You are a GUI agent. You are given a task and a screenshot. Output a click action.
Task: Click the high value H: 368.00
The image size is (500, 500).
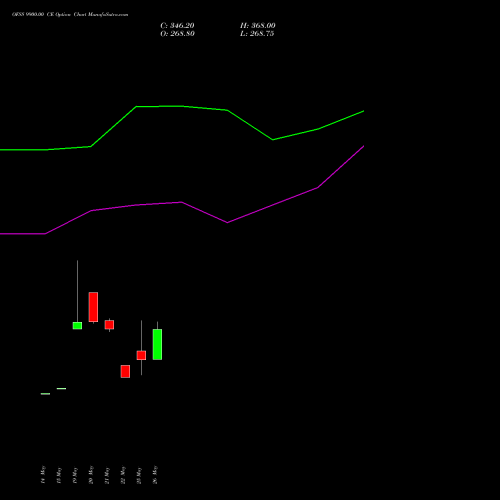coord(258,26)
